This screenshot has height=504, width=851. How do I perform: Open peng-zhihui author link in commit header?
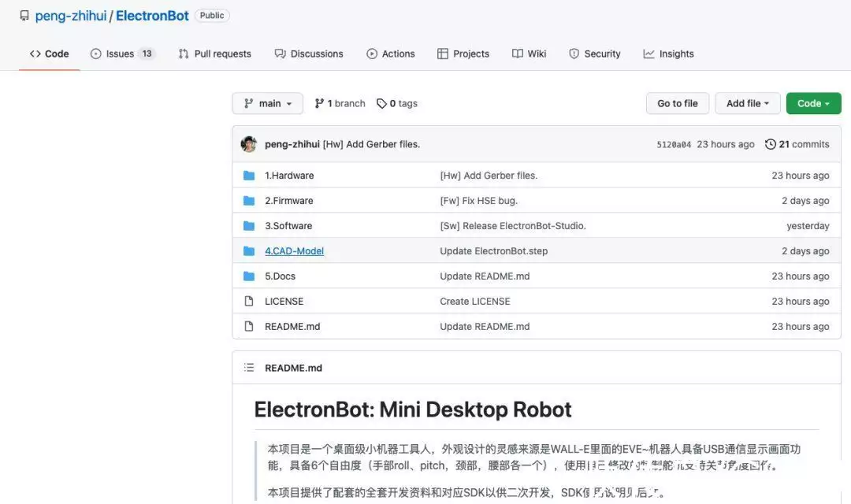pos(292,144)
